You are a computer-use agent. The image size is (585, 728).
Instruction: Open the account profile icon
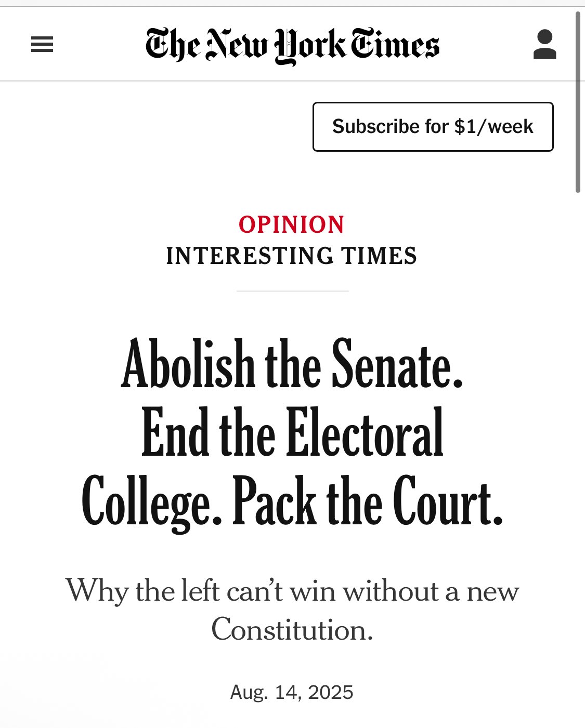[544, 45]
